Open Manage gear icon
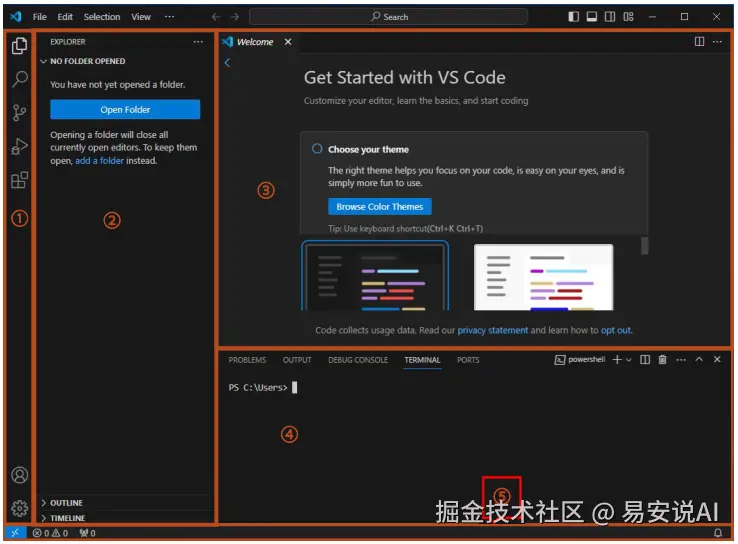This screenshot has width=738, height=544. click(x=19, y=509)
